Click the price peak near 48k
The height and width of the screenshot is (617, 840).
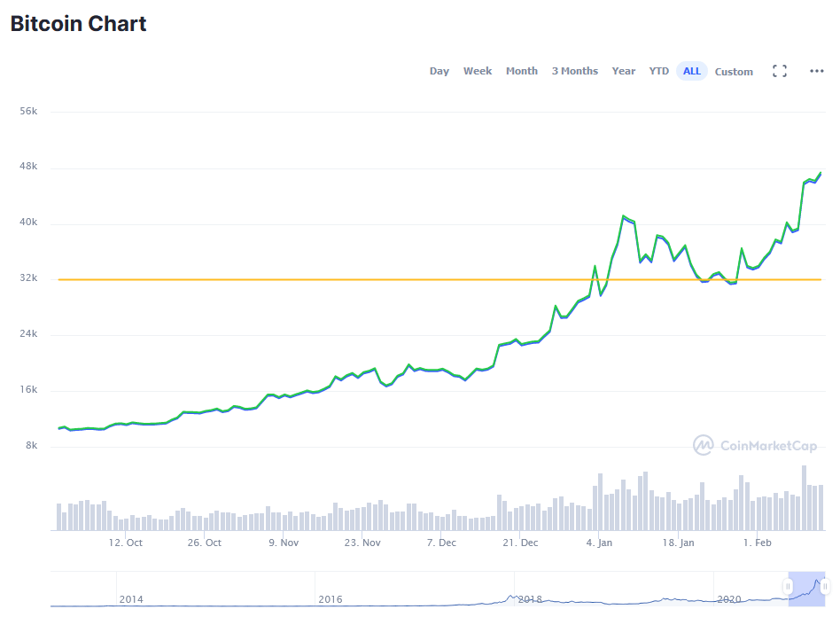[820, 173]
